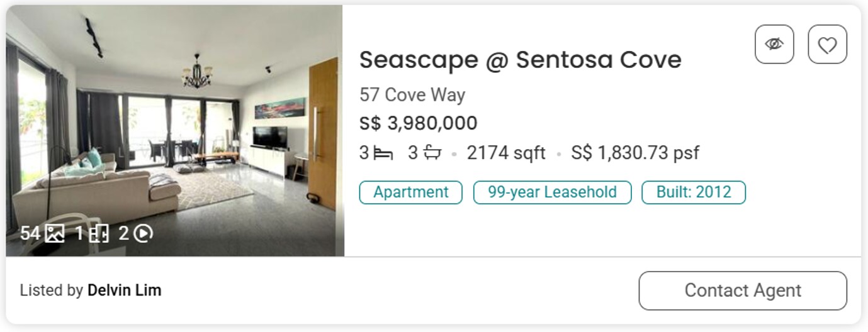Click the bedroom bed icon
This screenshot has height=332, width=868.
tap(383, 153)
